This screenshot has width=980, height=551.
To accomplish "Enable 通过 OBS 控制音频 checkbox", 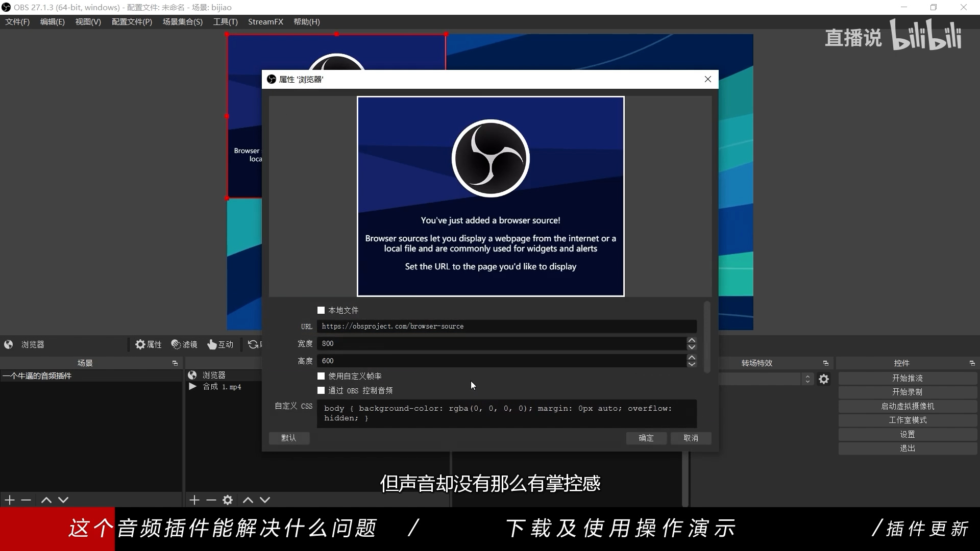I will [321, 390].
